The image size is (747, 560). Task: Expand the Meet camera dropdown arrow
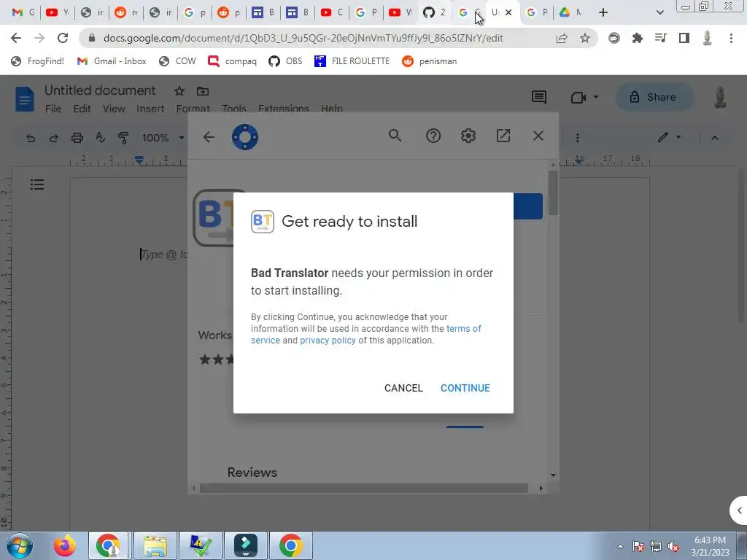(x=595, y=97)
